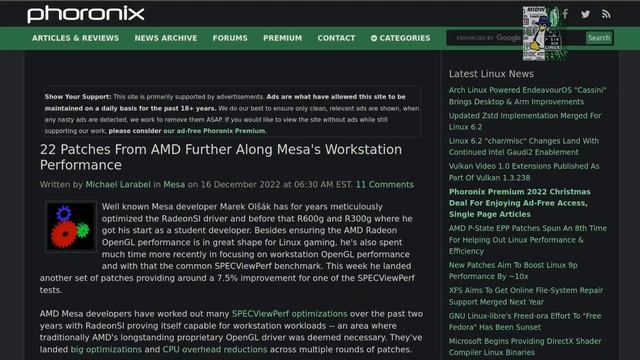
Task: Open Phoronix Twitter profile icon
Action: click(x=585, y=14)
